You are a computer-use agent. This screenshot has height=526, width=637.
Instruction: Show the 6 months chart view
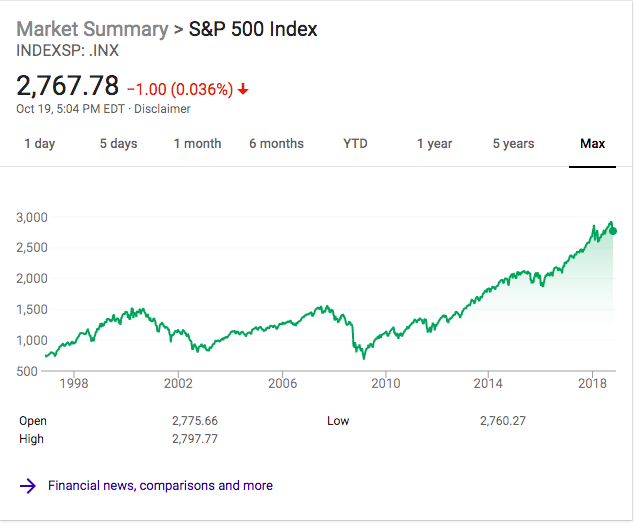[276, 144]
